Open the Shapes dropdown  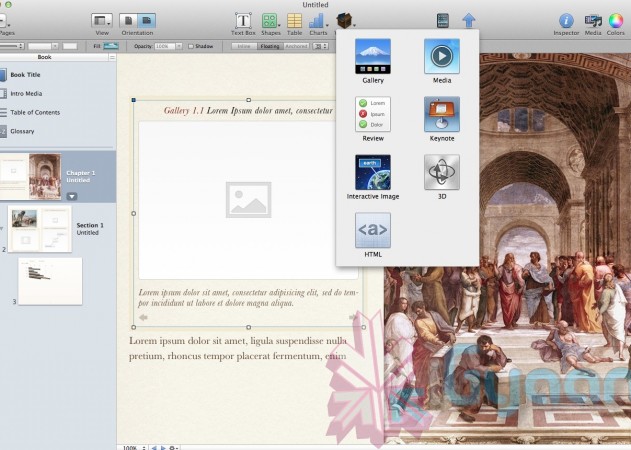point(271,20)
